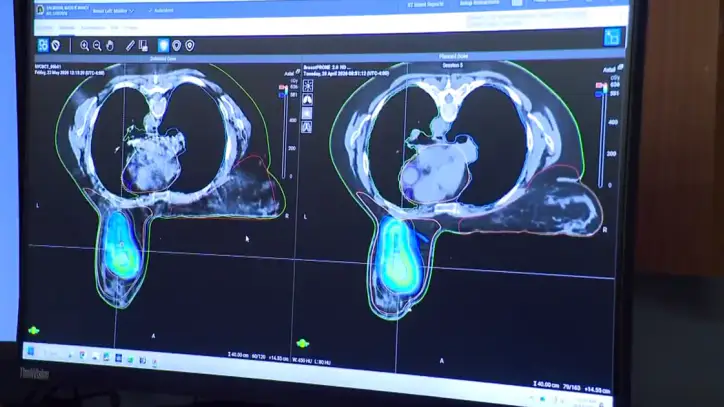Viewport: 724px width, 407px height.
Task: Select the multi-view layout tool icon
Action: 43,45
